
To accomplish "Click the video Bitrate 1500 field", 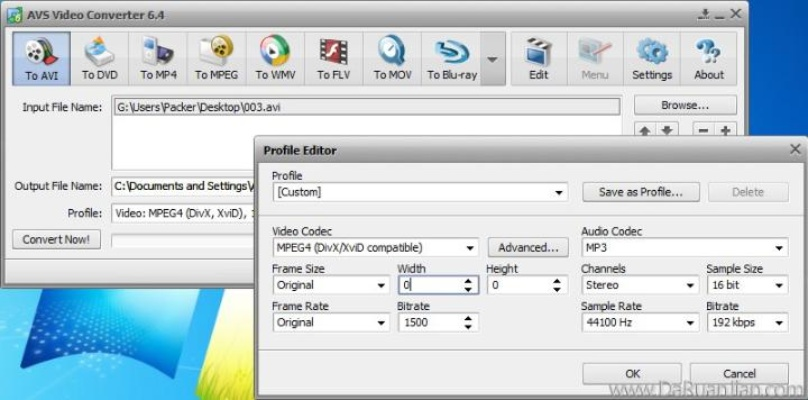I will point(430,323).
